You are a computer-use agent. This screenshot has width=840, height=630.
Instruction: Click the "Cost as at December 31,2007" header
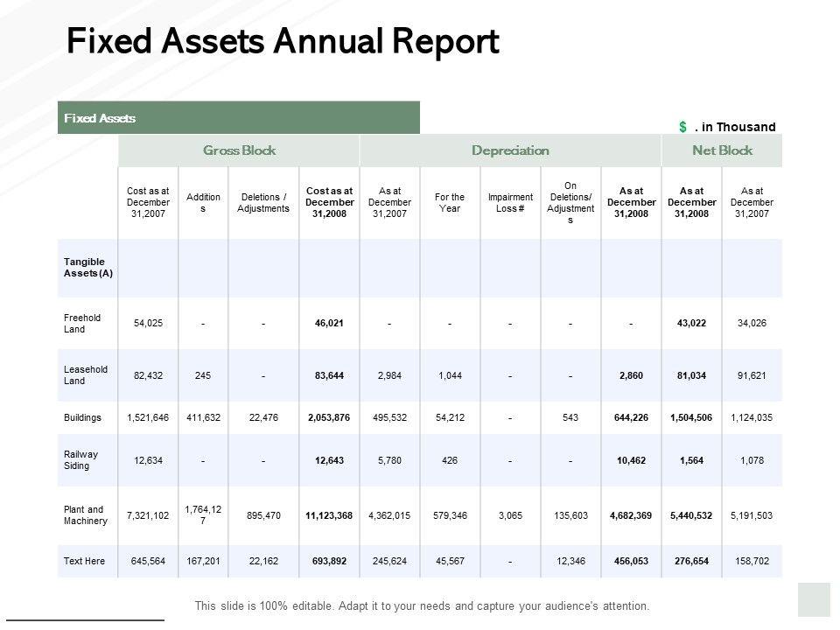(148, 202)
